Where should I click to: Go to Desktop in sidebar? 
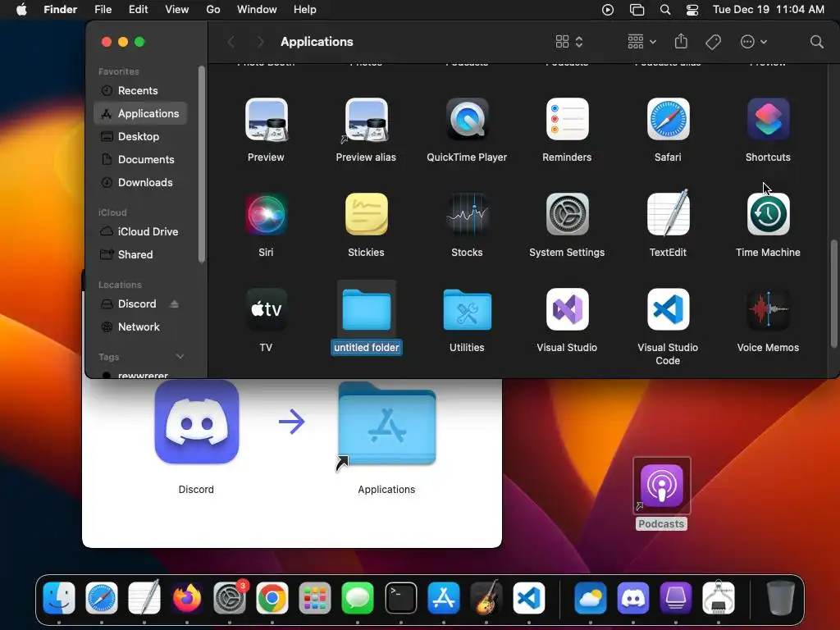tap(140, 137)
